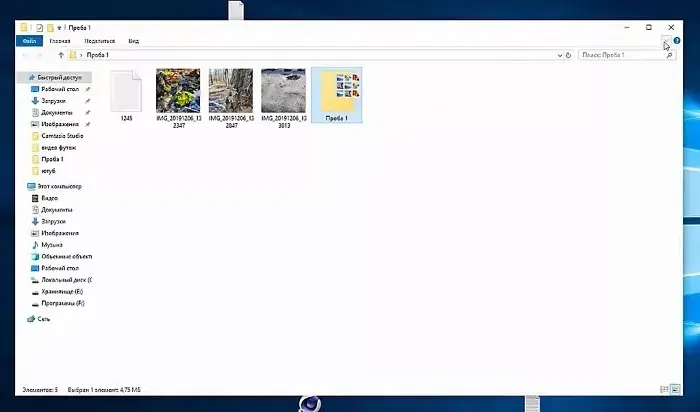Expand the address bar history dropdown
The width and height of the screenshot is (700, 412).
coord(560,55)
